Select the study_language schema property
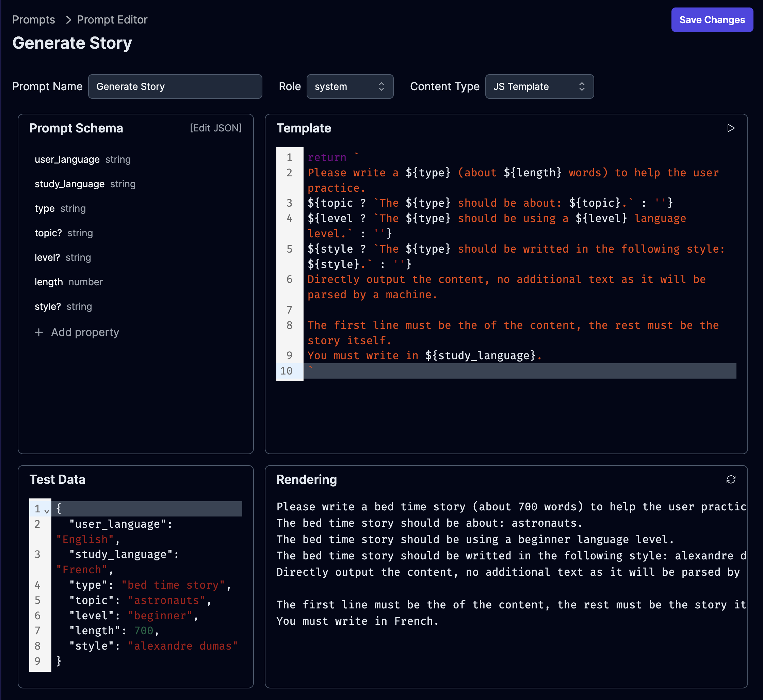This screenshot has height=700, width=763. [69, 184]
